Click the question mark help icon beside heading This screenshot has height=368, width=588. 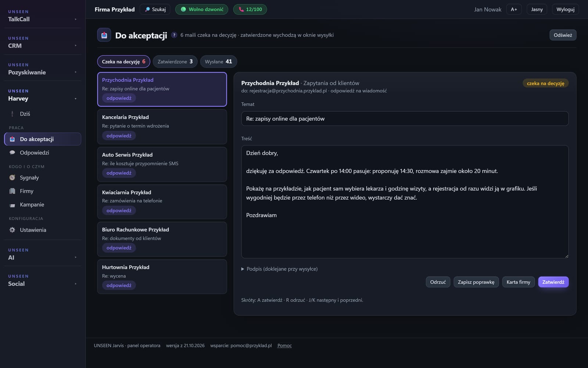click(174, 35)
